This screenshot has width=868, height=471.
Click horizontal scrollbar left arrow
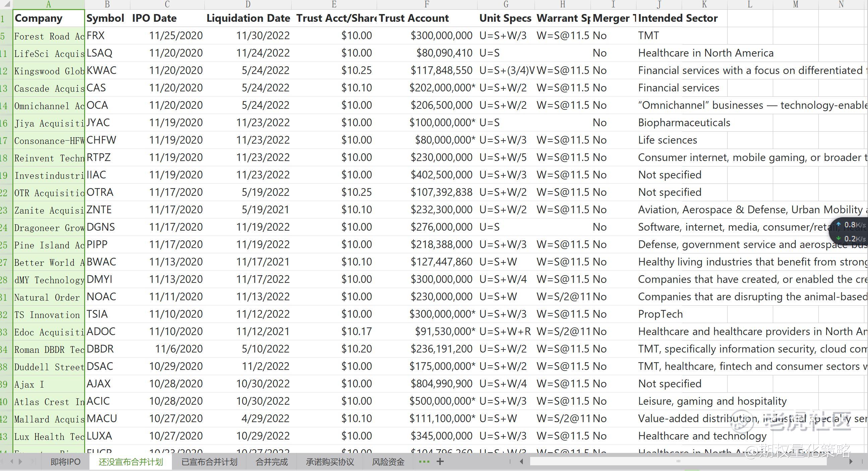(521, 462)
